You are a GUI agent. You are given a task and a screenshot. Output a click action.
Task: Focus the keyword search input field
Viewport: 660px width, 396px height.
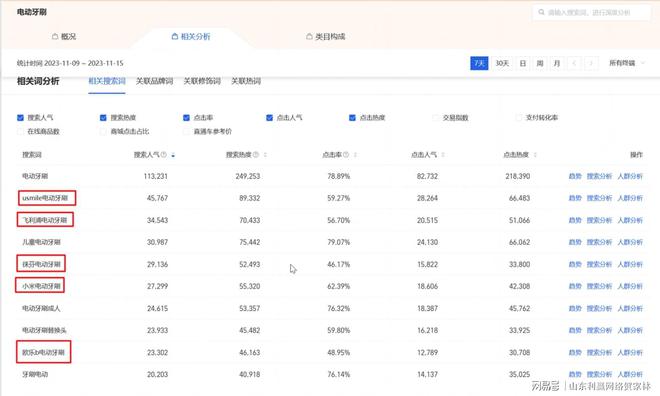(x=592, y=12)
